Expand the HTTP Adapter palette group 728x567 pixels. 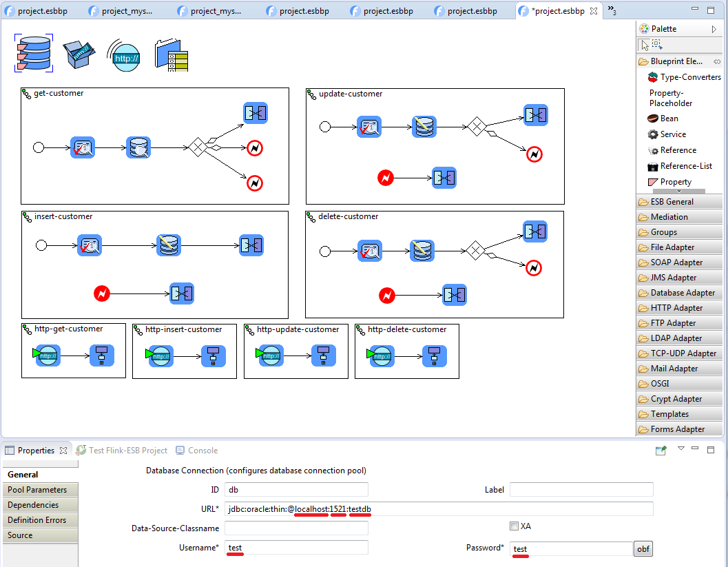tap(676, 308)
